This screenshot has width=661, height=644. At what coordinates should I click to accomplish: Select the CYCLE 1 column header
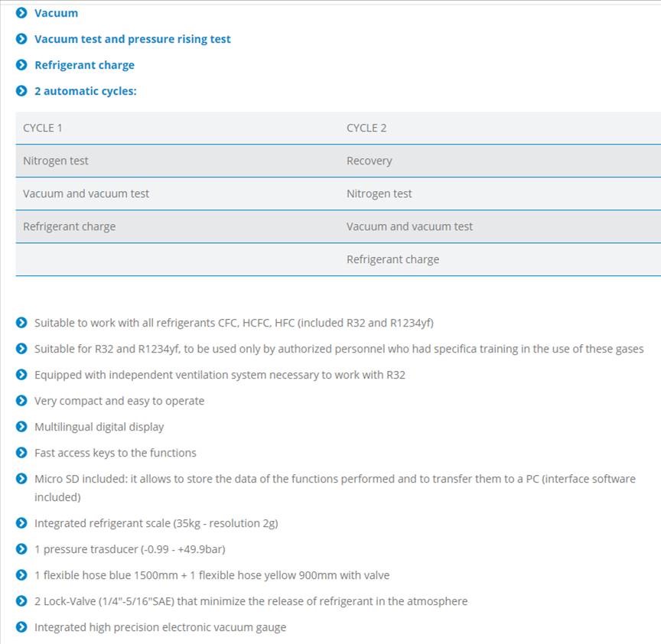[x=43, y=128]
